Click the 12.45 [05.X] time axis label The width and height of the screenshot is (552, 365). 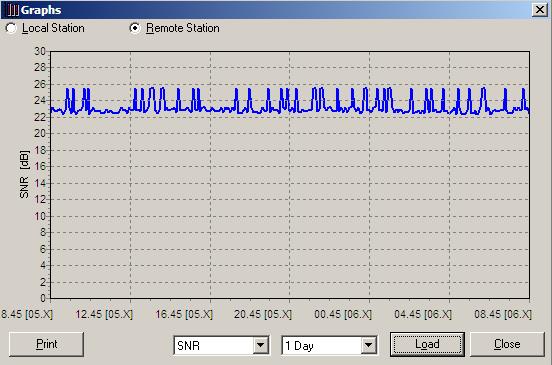click(x=104, y=314)
